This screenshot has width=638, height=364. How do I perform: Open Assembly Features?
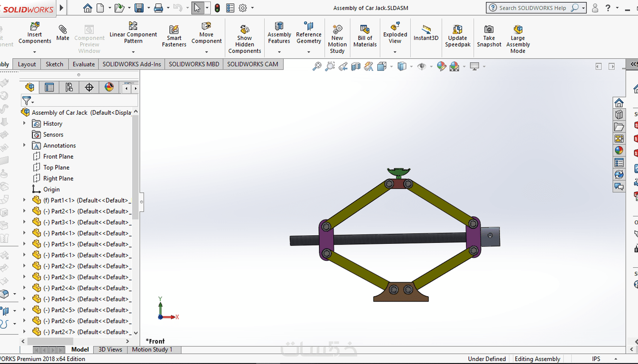[279, 33]
